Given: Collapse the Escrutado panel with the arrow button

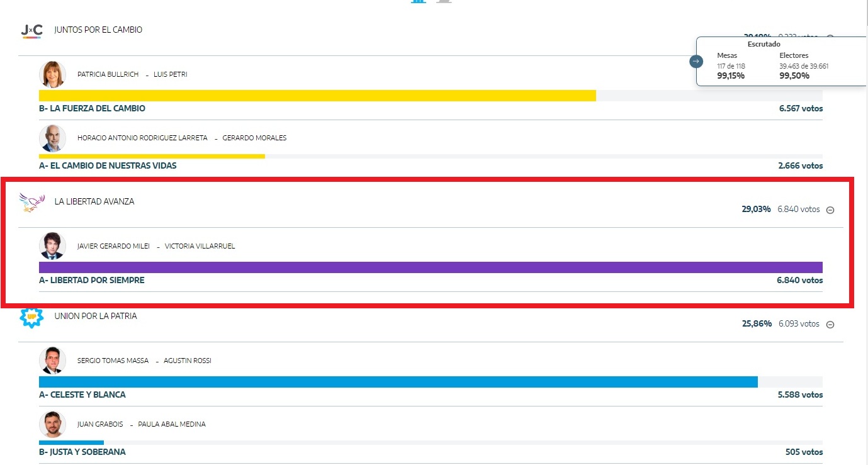Looking at the screenshot, I should pos(696,61).
